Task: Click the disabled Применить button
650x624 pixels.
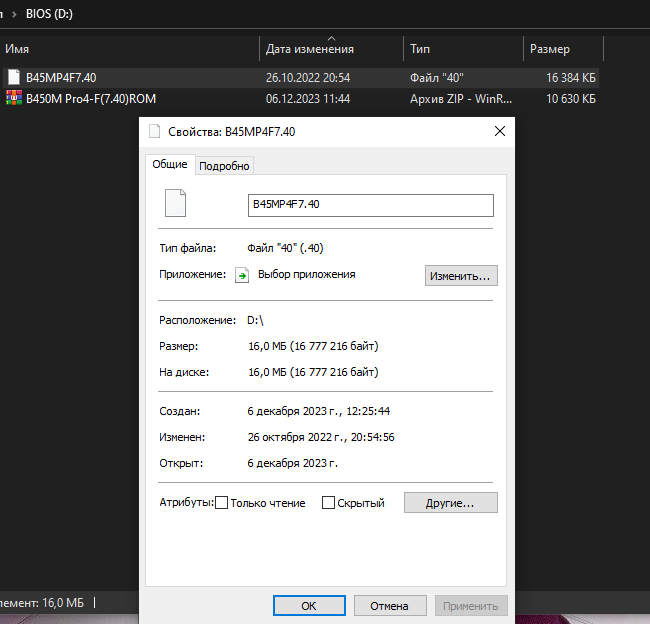Action: click(x=471, y=606)
